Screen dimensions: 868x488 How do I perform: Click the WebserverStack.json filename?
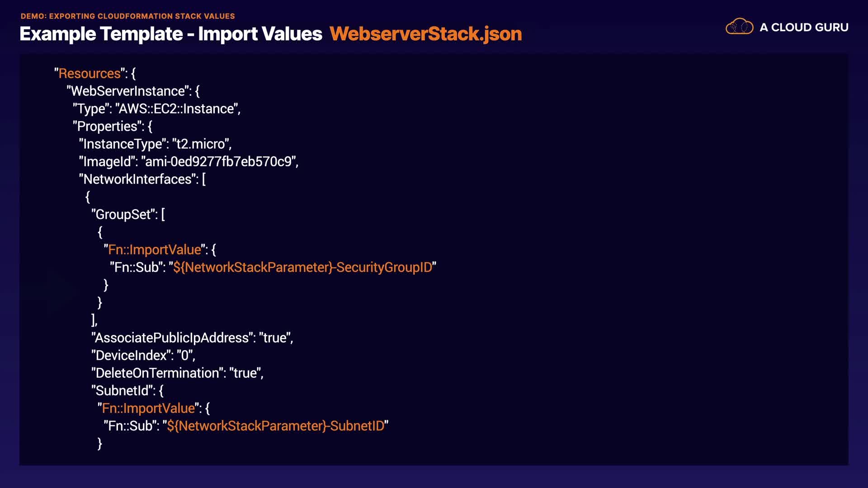tap(425, 34)
